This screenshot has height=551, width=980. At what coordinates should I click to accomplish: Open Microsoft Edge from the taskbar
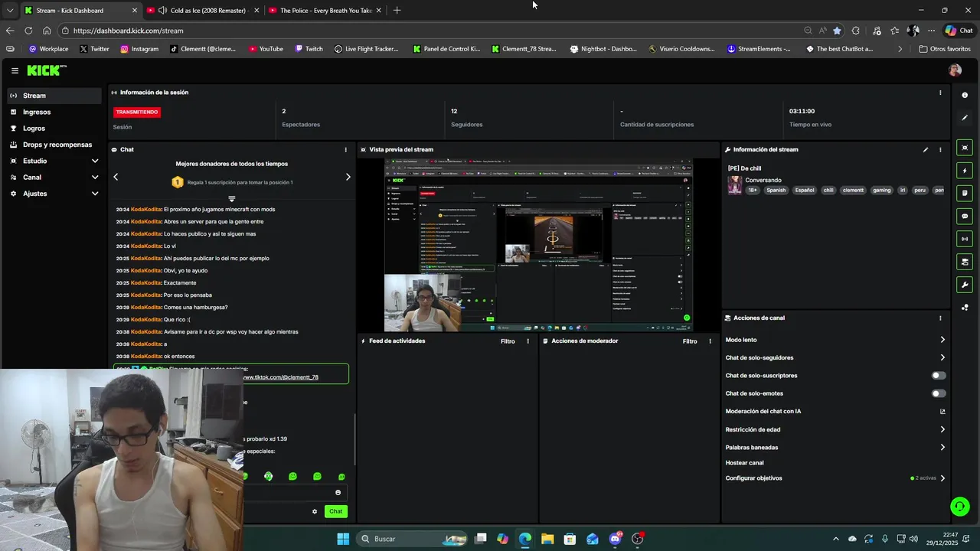[525, 539]
